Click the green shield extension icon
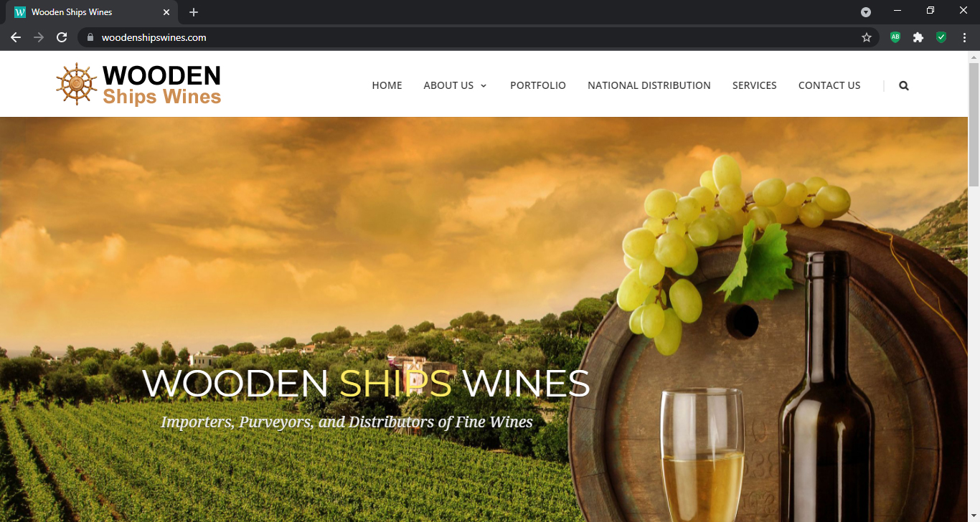 [x=941, y=37]
